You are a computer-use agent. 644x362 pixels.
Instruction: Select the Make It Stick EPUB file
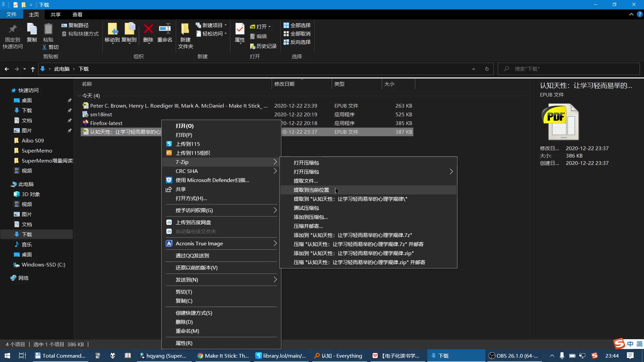[x=247, y=106]
